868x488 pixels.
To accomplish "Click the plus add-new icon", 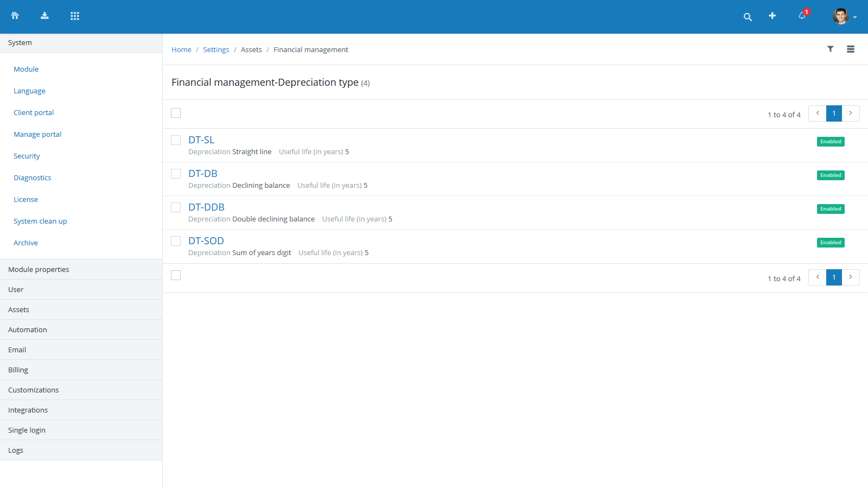I will (772, 16).
